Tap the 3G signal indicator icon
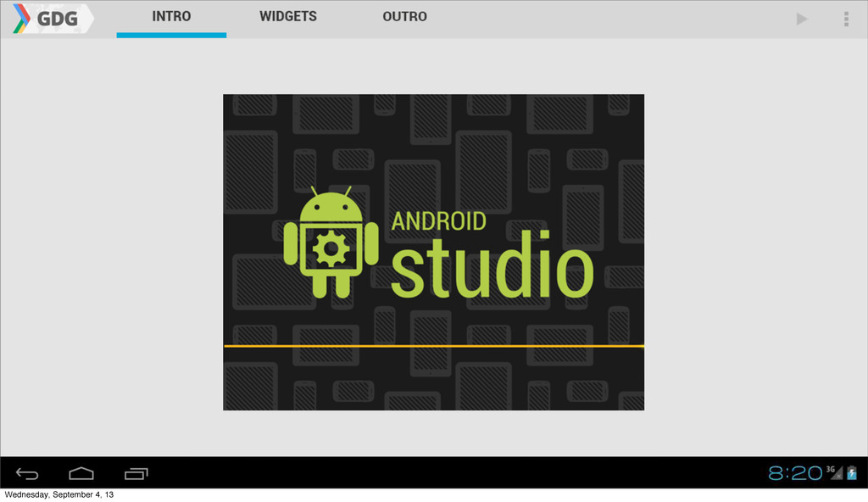This screenshot has height=502, width=868. pyautogui.click(x=834, y=472)
